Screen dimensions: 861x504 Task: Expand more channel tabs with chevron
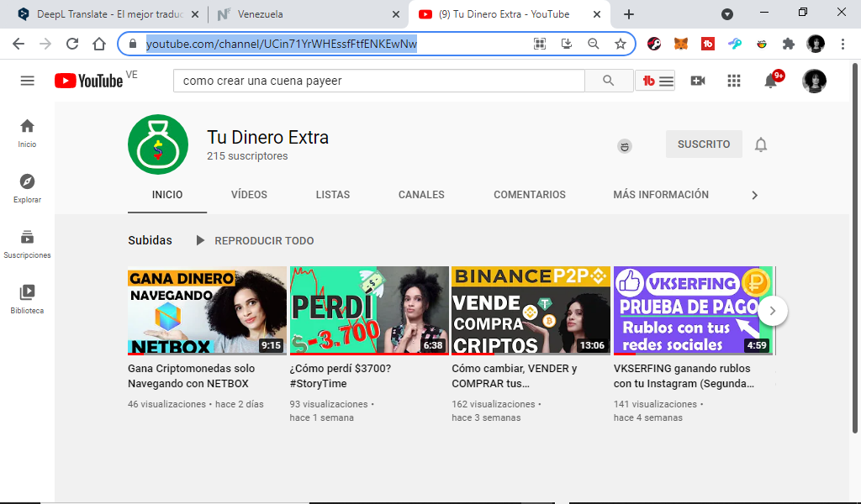tap(754, 195)
